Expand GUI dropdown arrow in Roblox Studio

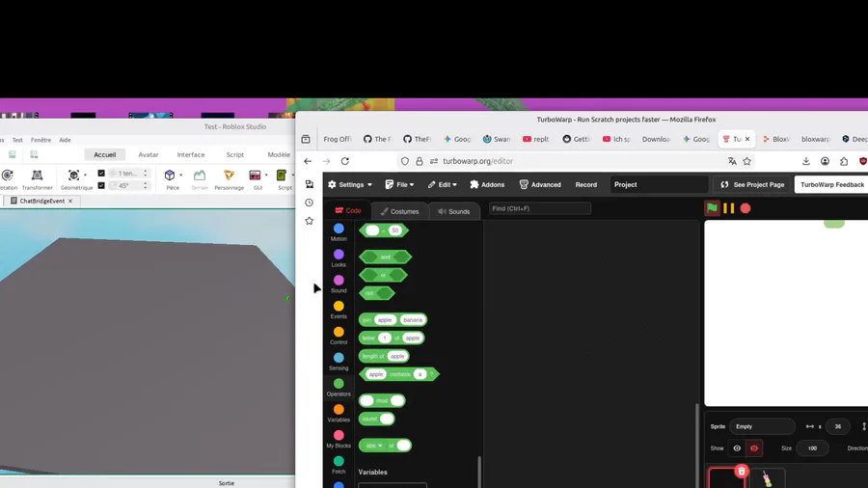tap(266, 176)
